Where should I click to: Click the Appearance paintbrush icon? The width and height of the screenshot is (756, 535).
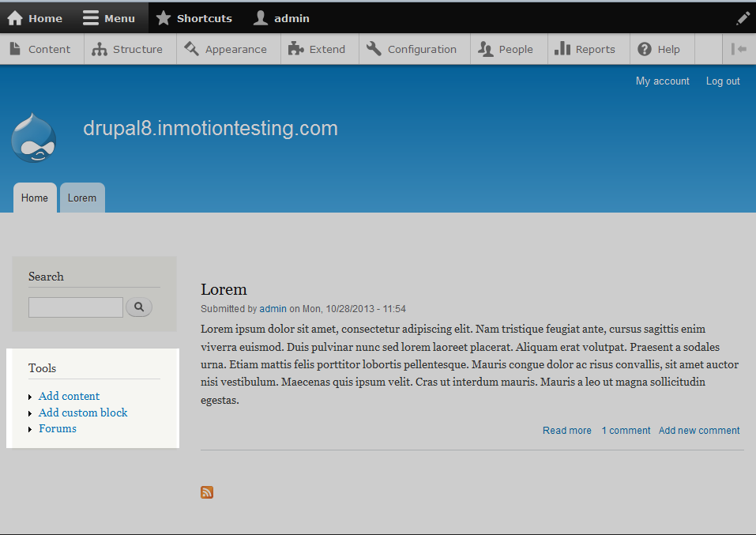pos(191,48)
